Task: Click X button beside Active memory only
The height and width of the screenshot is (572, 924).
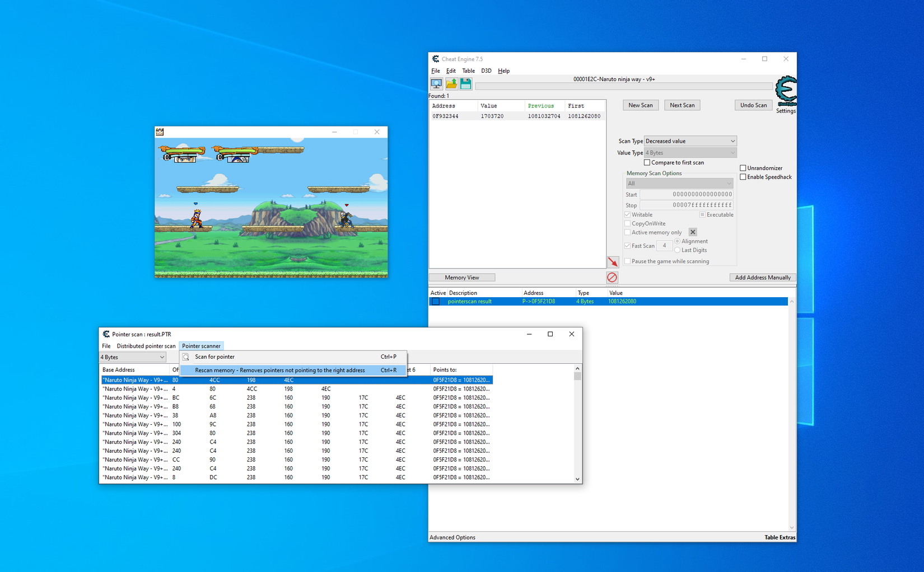Action: click(x=693, y=232)
